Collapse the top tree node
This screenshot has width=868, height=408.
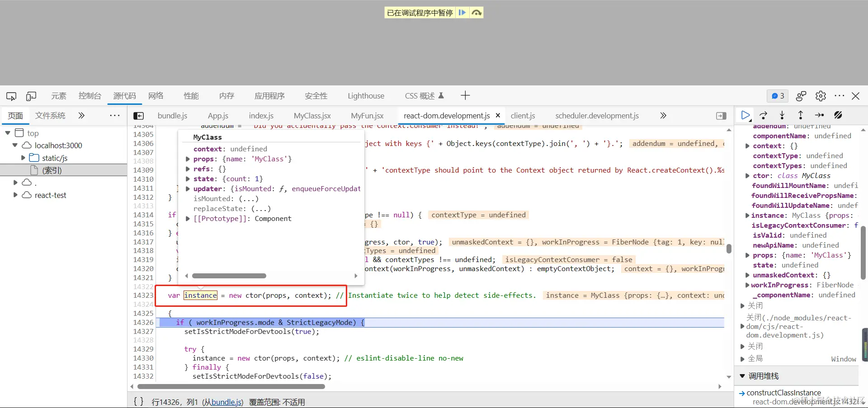[x=8, y=133]
